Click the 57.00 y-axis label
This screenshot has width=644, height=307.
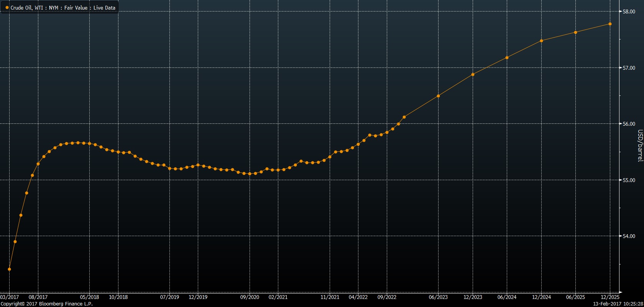(629, 68)
